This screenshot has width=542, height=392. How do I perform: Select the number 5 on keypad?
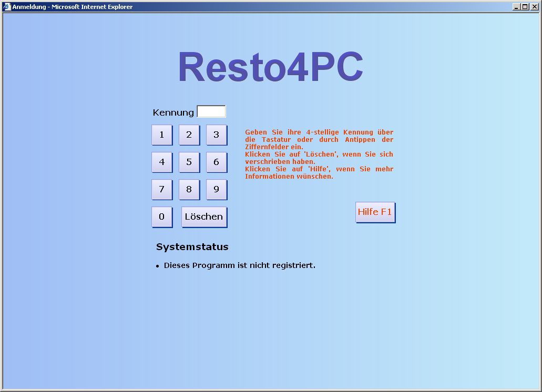tap(189, 162)
